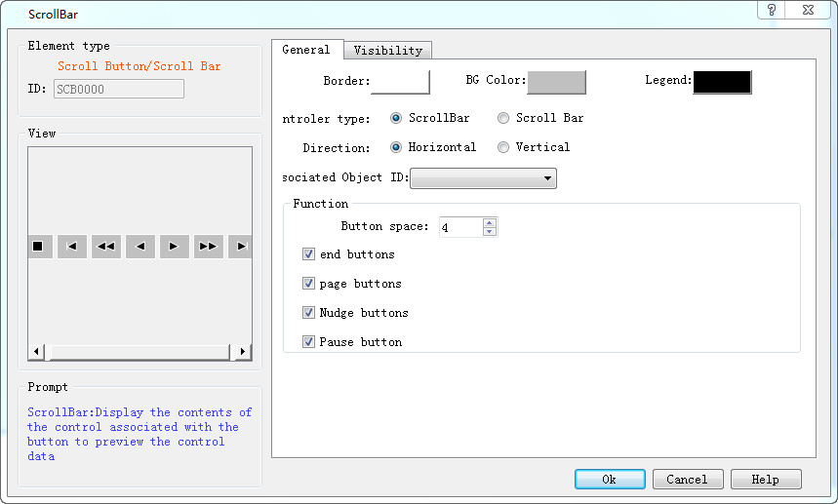Click the View scrollbar left arrow
The height and width of the screenshot is (504, 838).
36,351
